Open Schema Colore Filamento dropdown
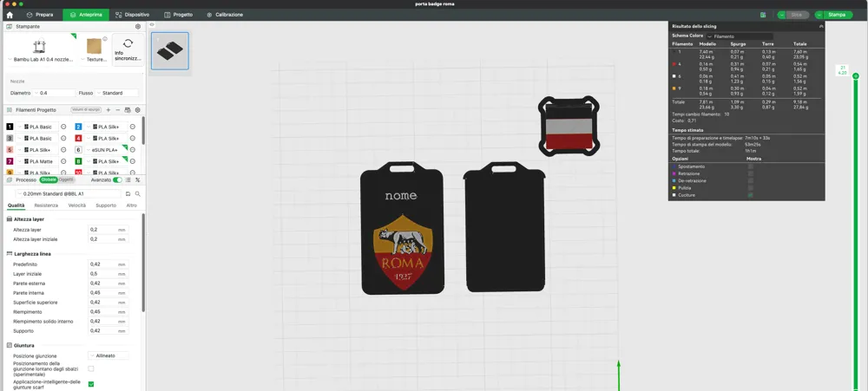Screen dimensions: 868x391 tap(739, 36)
